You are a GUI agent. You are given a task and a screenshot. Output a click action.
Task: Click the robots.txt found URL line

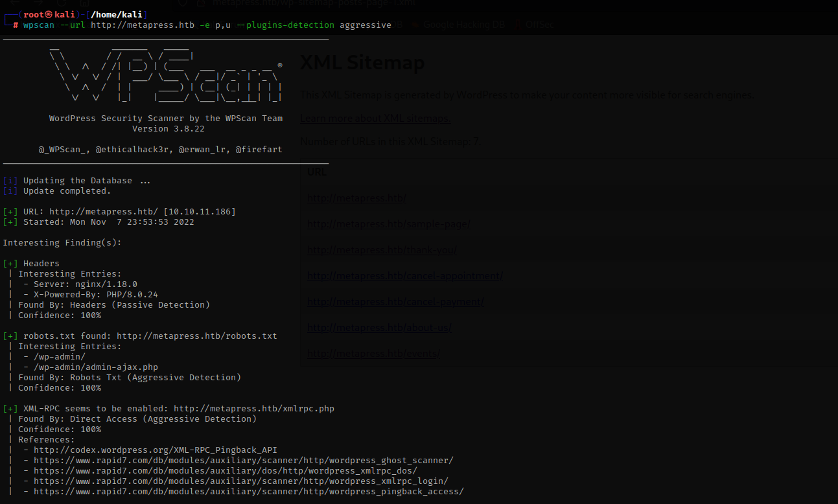(140, 336)
